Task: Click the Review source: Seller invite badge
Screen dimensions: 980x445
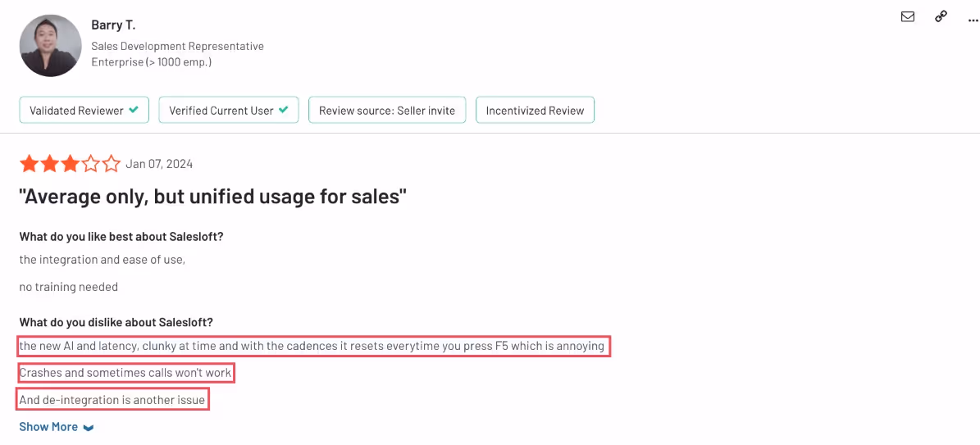Action: [x=387, y=110]
